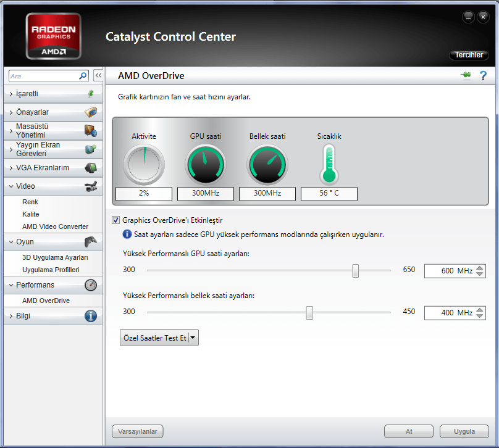Open the AMD Video Converter page

55,226
